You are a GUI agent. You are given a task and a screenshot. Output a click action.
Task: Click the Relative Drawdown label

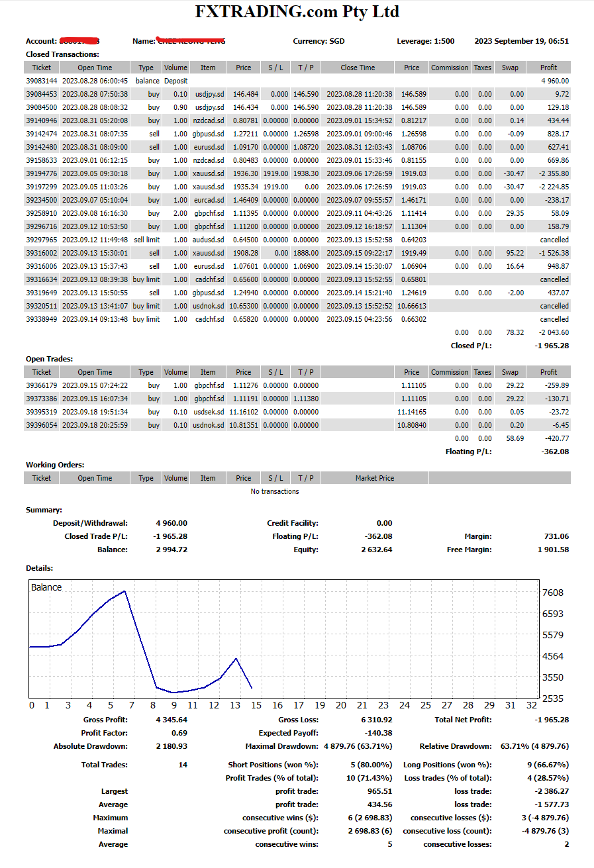point(456,746)
